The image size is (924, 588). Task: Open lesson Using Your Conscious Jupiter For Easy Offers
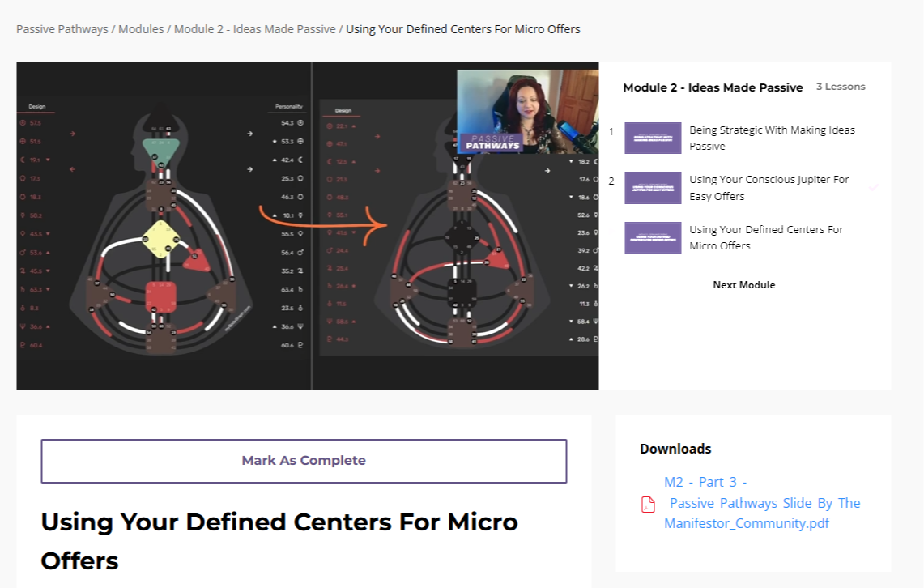769,188
